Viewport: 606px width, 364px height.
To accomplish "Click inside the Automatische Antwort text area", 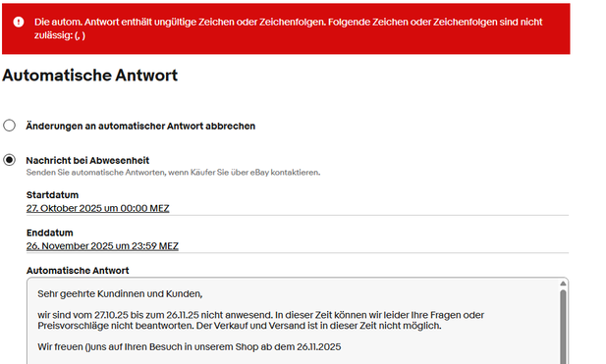I will [298, 321].
